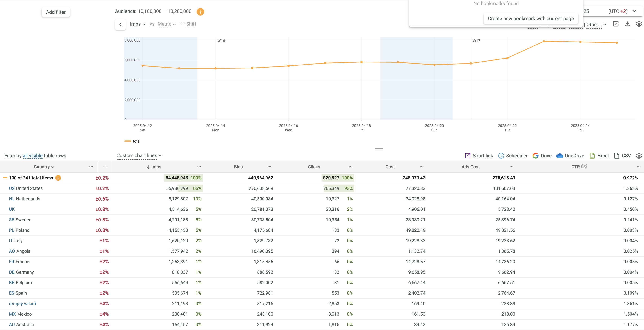Click the orange audience info icon
Screen dimensions: 644x330
[x=200, y=12]
